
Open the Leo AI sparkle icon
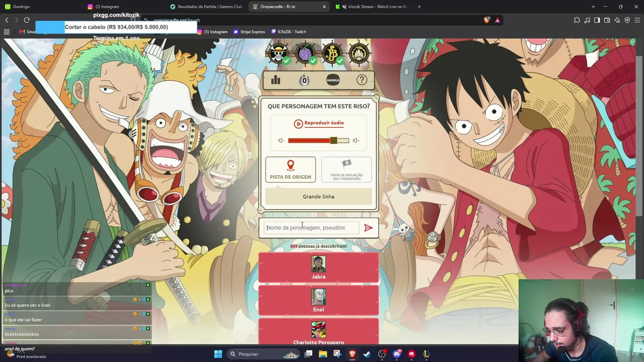(617, 20)
